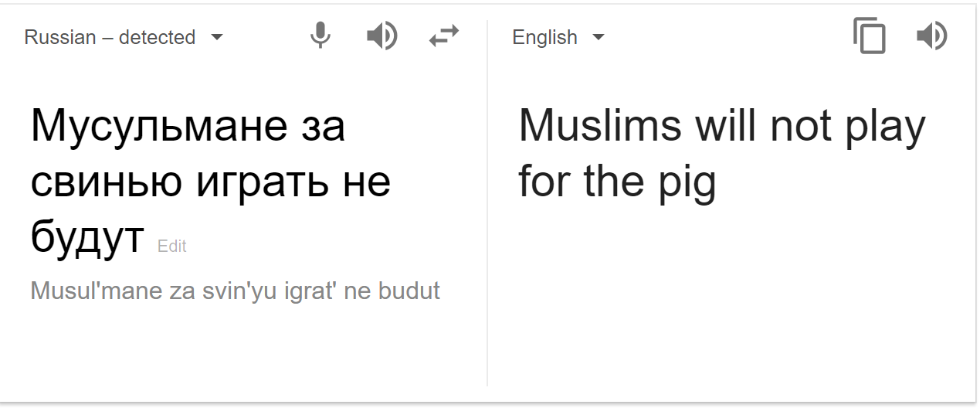Open the English target language selector
The width and height of the screenshot is (980, 408).
[558, 37]
